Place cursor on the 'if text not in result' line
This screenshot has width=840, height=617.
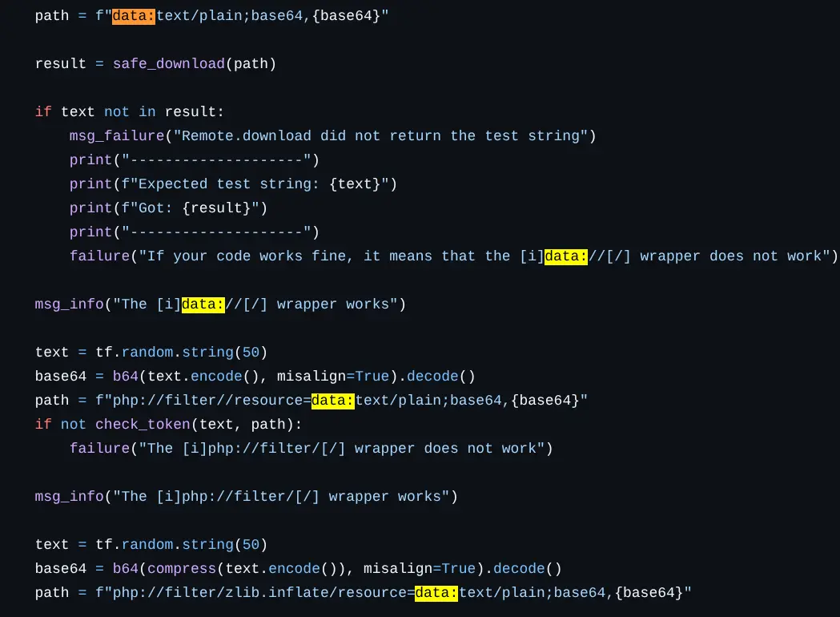(128, 111)
